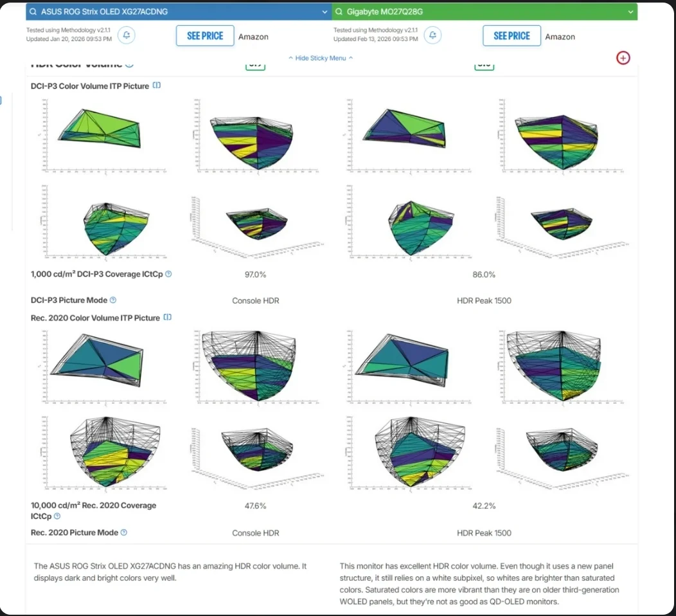Open Gigabyte Rec. 2020 side-view wireframe plot
This screenshot has height=616, width=676.
(x=562, y=368)
